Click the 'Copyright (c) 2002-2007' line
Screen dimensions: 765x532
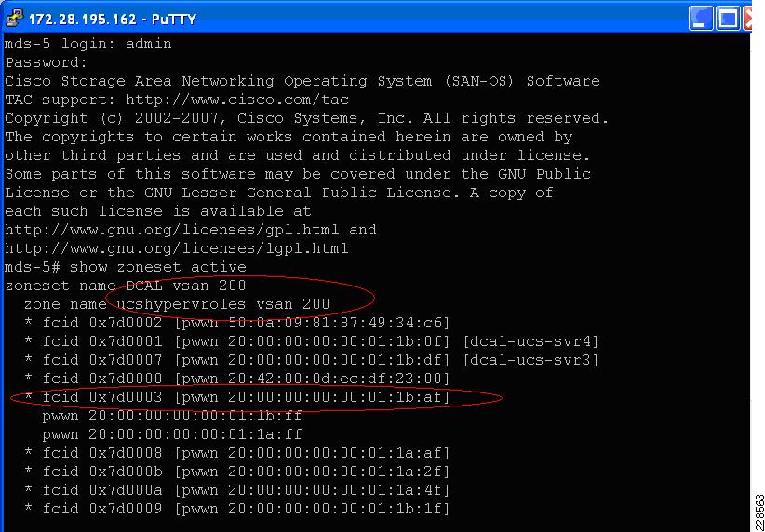pos(307,118)
